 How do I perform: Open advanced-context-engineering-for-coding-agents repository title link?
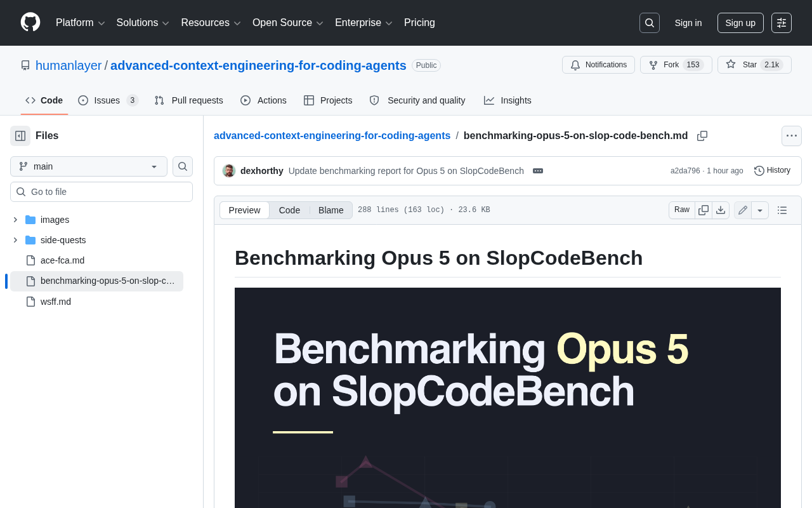tap(258, 65)
